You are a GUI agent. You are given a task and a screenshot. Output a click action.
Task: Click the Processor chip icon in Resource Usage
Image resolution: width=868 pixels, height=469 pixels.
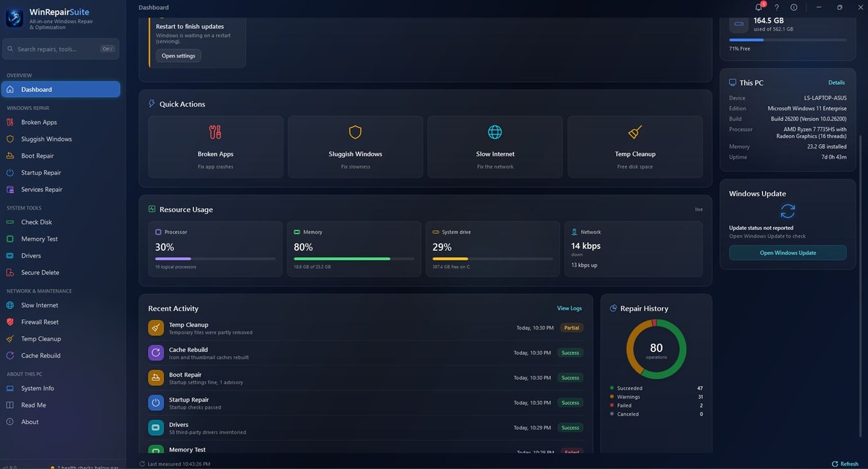click(159, 232)
